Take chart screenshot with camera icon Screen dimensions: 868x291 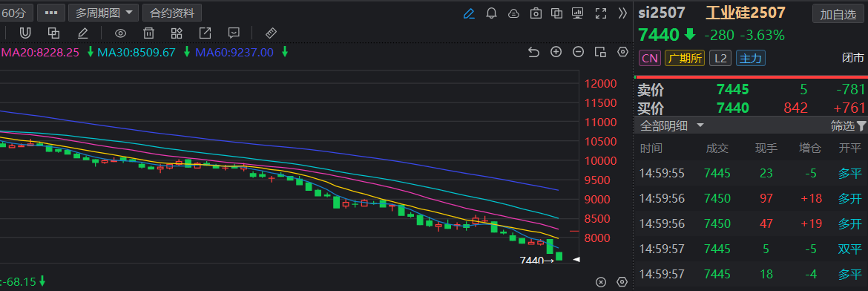tap(536, 13)
